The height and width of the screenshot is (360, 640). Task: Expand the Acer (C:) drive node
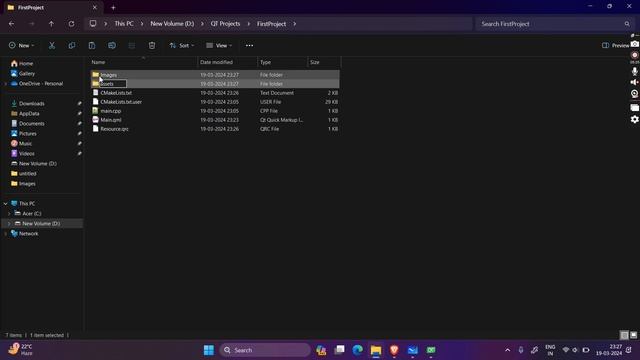tap(9, 213)
